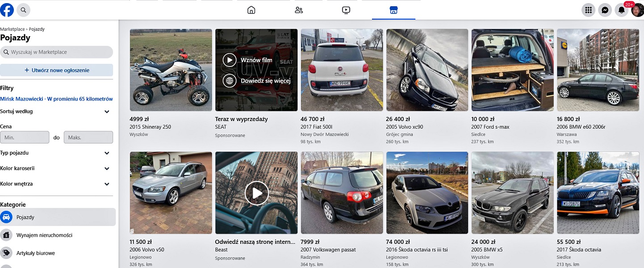Viewport: 644px width, 268px height.
Task: Open the 2006 Volvo v50 listing photo
Action: (171, 193)
